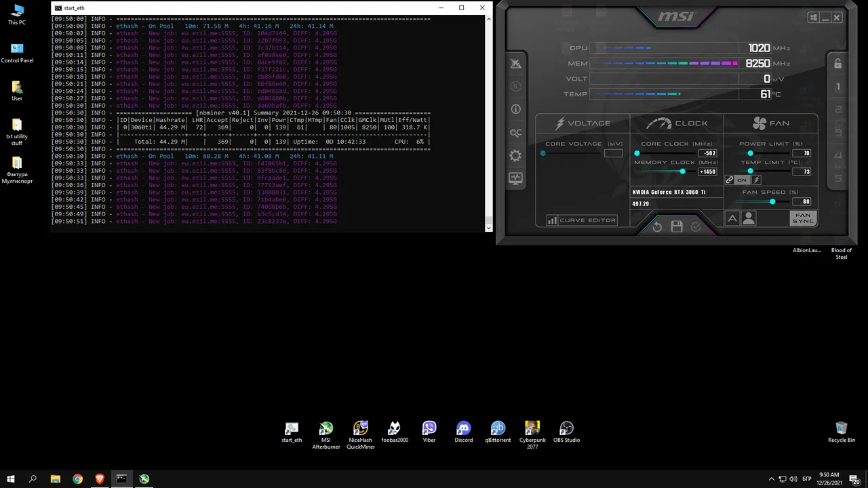
Task: Select the Recycle Bin desktop icon
Action: click(x=842, y=432)
